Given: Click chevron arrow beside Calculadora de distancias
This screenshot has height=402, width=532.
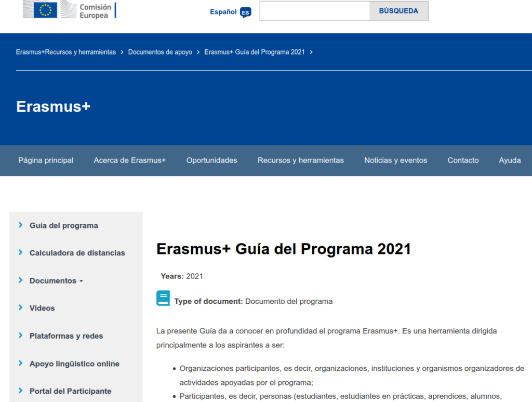Looking at the screenshot, I should (21, 252).
